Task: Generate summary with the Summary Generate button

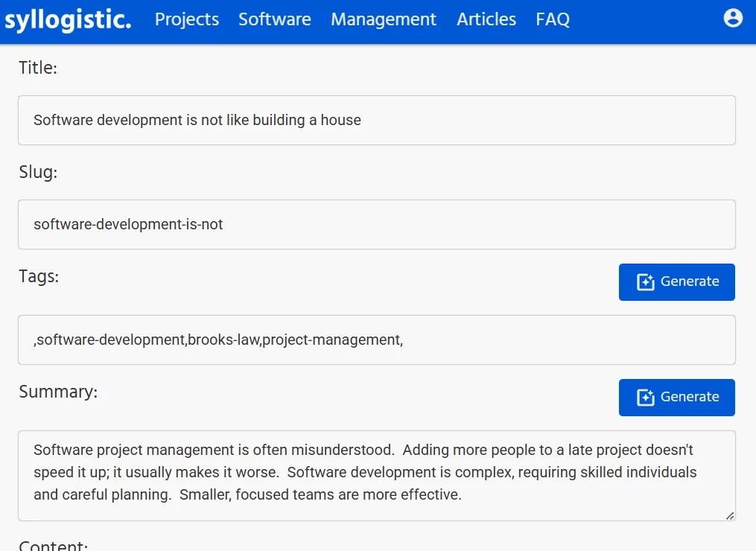Action: point(677,398)
